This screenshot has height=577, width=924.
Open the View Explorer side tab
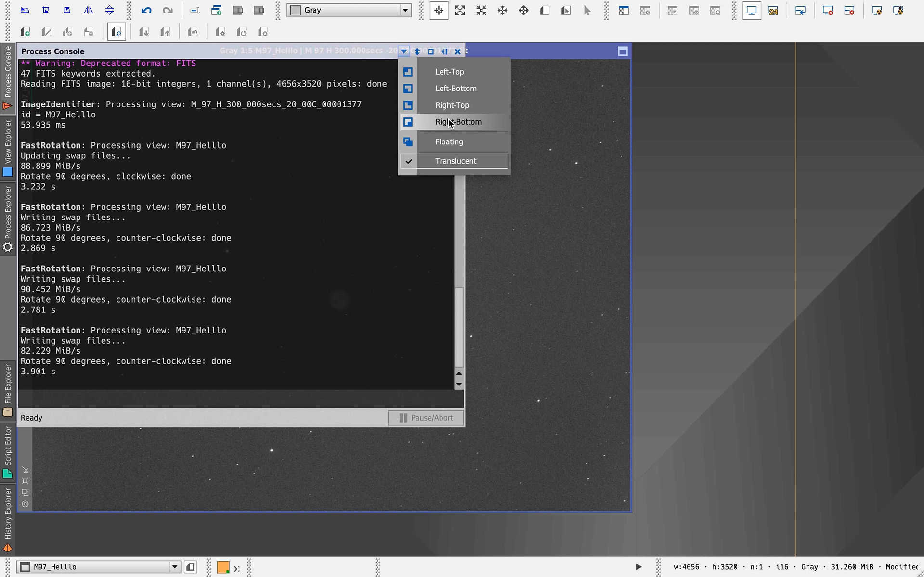8,148
